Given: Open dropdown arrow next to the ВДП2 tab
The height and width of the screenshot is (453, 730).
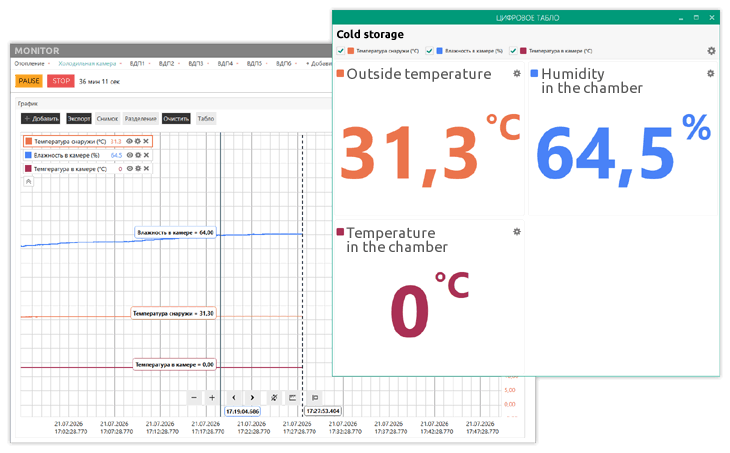Looking at the screenshot, I should (x=179, y=64).
